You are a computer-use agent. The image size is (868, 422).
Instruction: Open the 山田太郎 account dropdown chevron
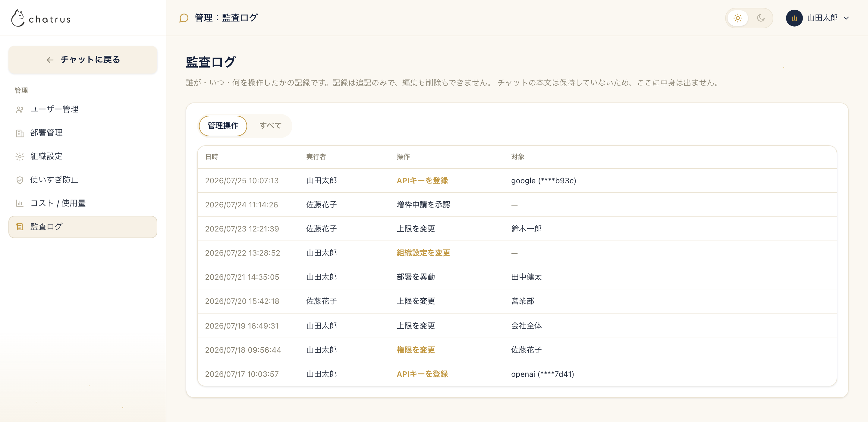tap(846, 18)
